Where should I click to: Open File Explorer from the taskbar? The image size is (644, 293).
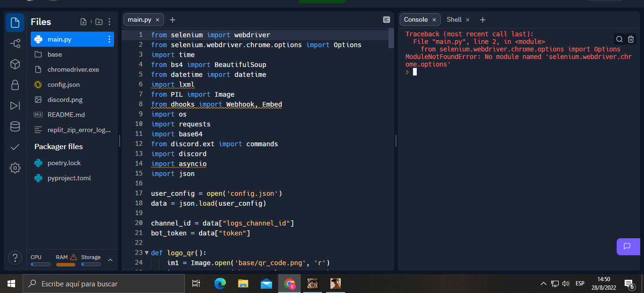pos(243,284)
